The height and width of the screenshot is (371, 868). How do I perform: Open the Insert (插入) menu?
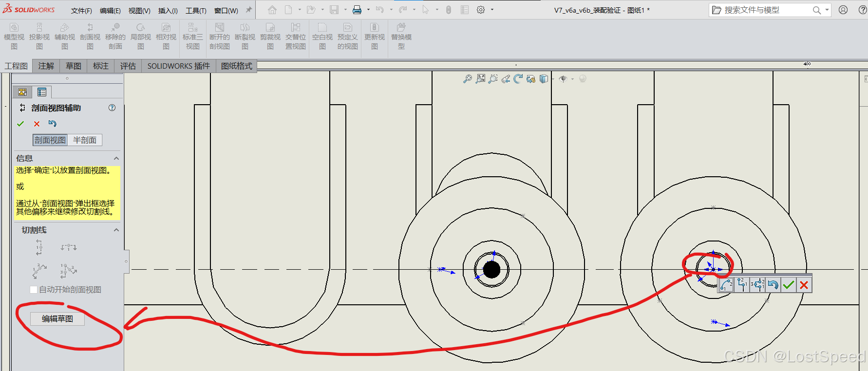168,10
